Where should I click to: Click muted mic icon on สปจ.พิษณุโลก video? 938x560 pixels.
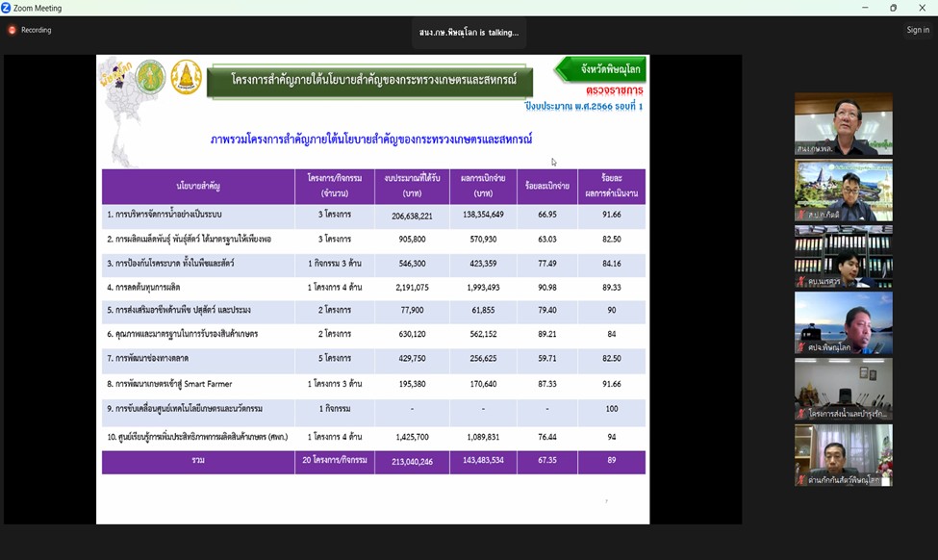tap(801, 347)
